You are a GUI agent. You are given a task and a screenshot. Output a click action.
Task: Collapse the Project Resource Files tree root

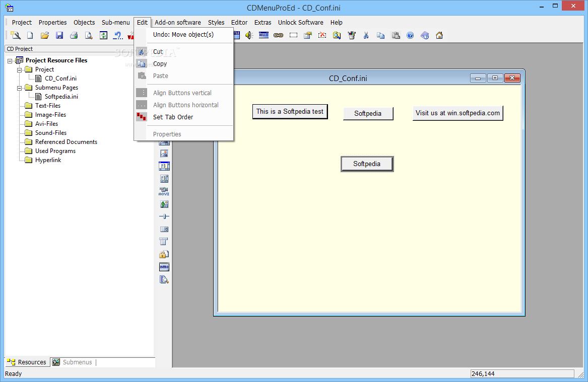pos(10,61)
